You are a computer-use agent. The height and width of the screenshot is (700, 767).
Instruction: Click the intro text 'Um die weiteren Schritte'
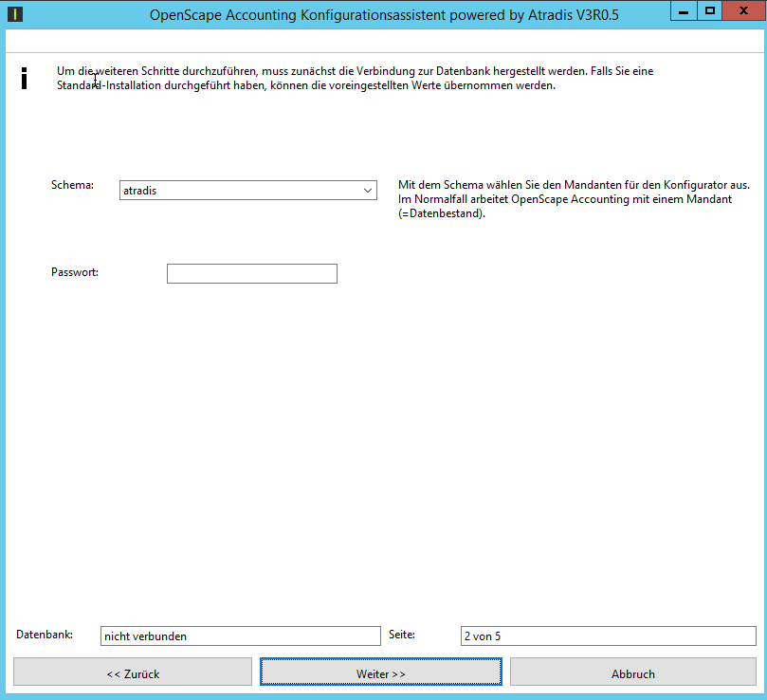(x=118, y=71)
